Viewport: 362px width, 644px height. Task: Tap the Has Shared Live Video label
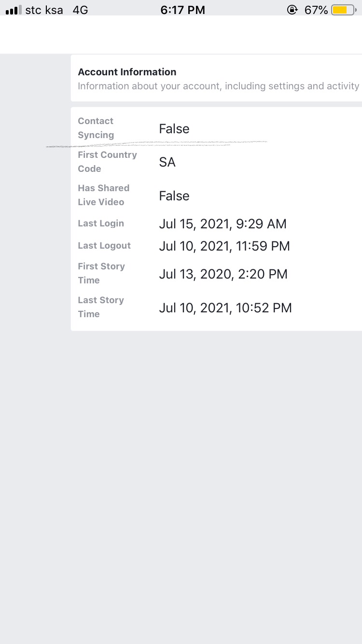tap(103, 195)
